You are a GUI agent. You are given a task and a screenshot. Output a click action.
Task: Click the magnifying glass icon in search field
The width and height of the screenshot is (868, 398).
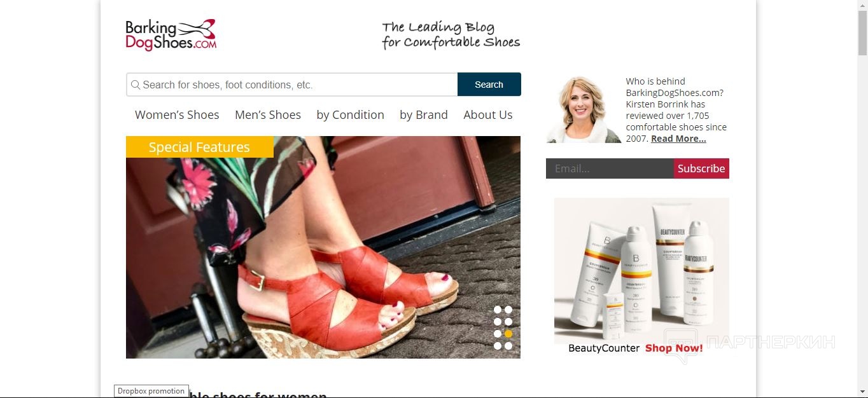click(x=136, y=85)
